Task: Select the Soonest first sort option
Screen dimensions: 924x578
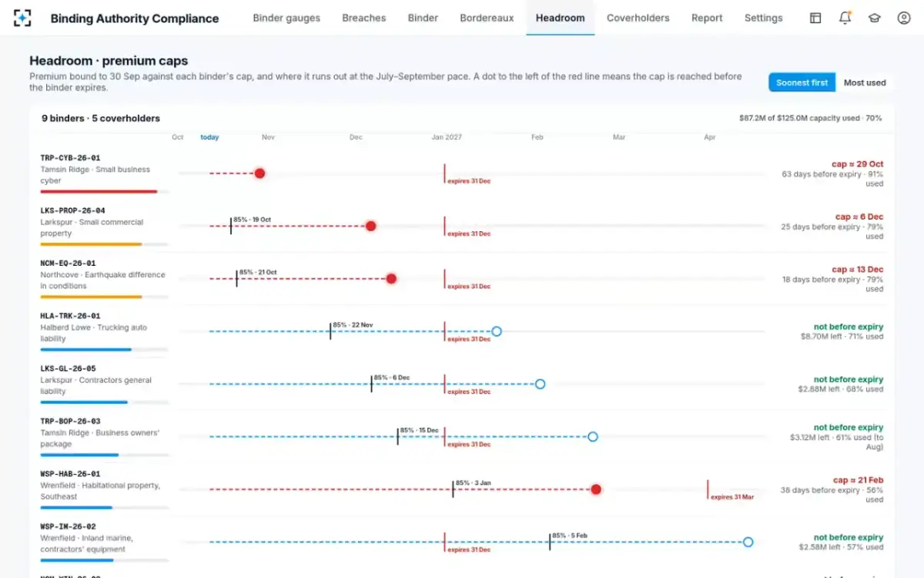Action: click(x=802, y=82)
